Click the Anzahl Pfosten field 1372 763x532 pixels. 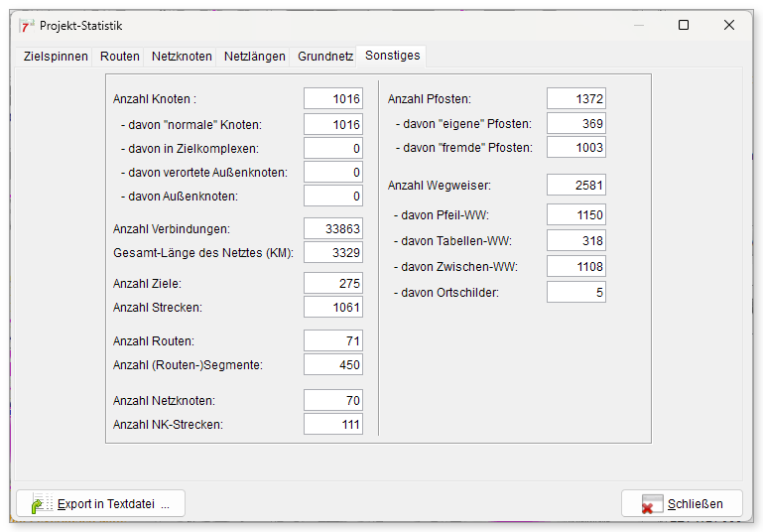[x=576, y=99]
